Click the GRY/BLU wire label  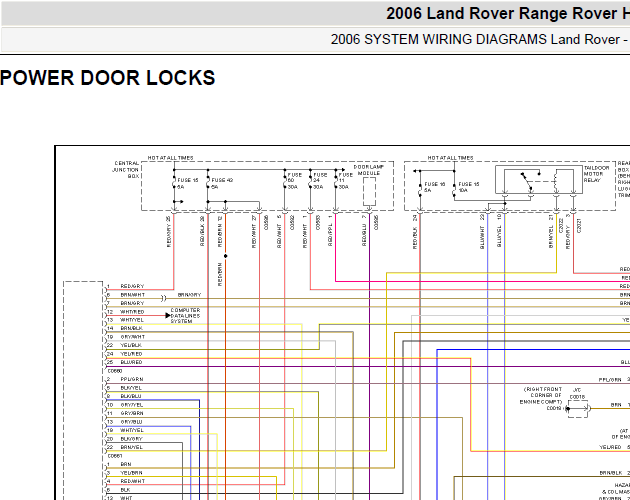(x=131, y=422)
